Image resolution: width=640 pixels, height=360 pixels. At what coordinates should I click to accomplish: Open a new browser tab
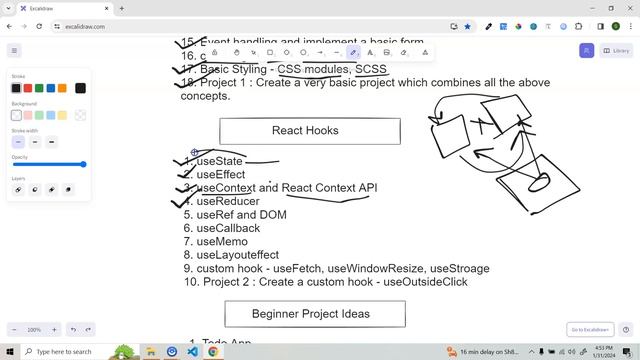click(x=122, y=9)
